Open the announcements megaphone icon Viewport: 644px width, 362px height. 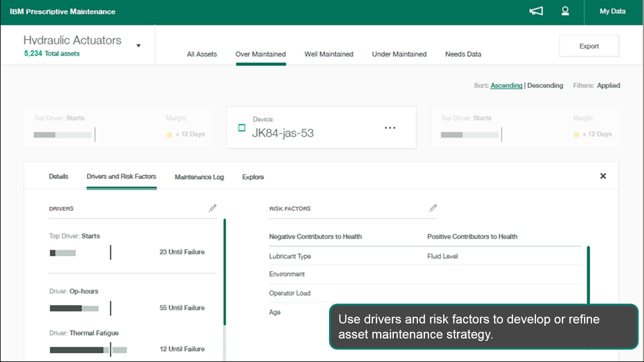536,11
